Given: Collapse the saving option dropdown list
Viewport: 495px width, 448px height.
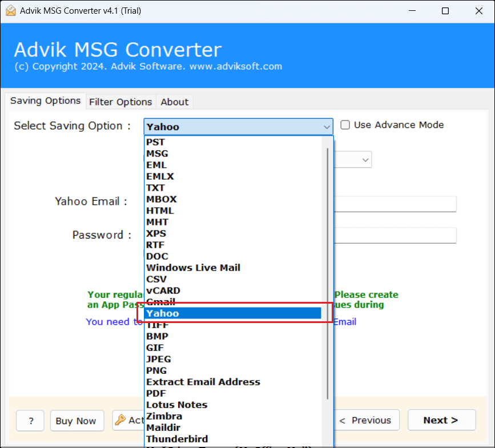Looking at the screenshot, I should (327, 127).
